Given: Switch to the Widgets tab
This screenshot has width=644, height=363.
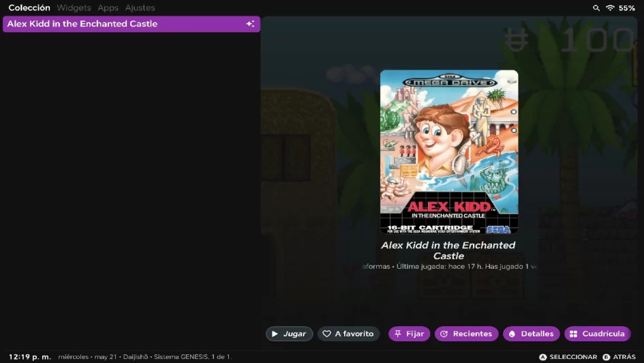Looking at the screenshot, I should (x=74, y=8).
